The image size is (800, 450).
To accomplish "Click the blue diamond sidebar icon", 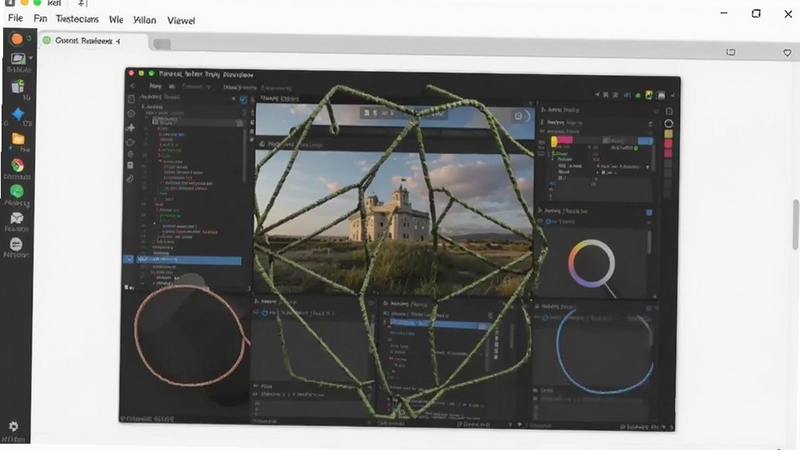I will pyautogui.click(x=18, y=114).
